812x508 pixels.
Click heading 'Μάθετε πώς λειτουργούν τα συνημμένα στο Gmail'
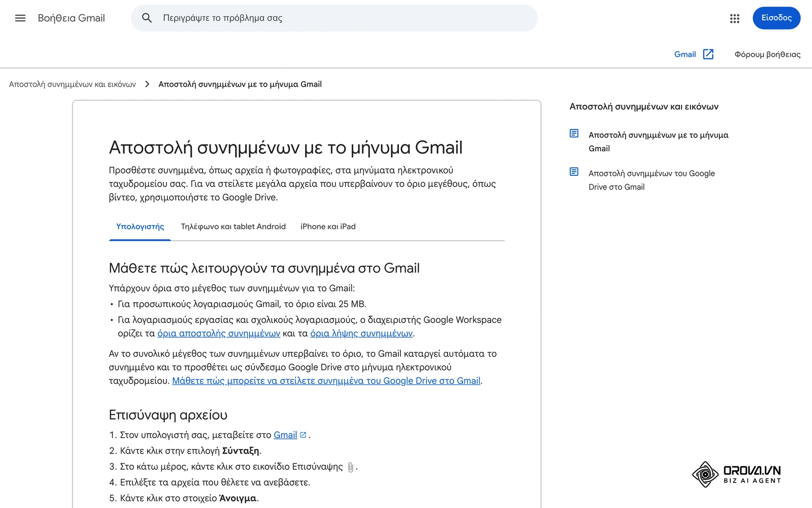click(x=264, y=268)
